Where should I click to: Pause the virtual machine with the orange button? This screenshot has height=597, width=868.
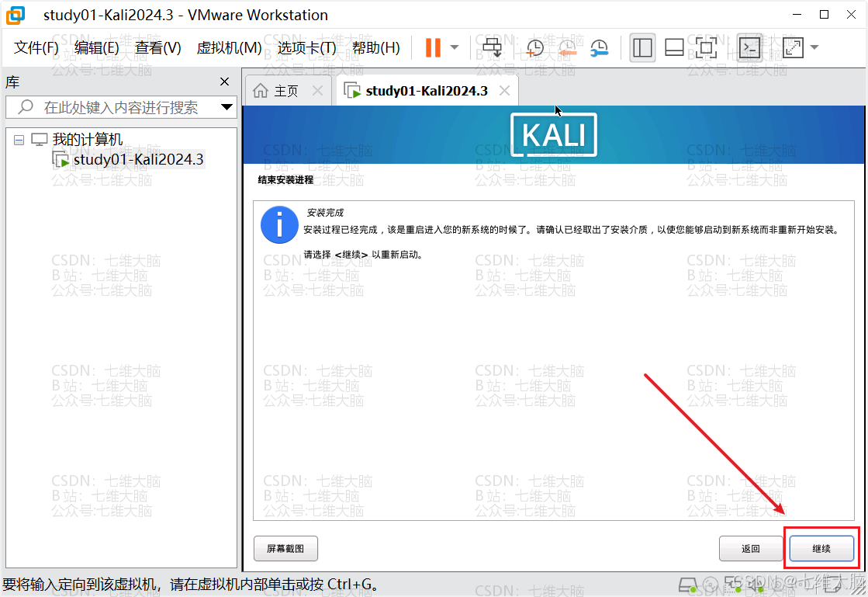433,47
